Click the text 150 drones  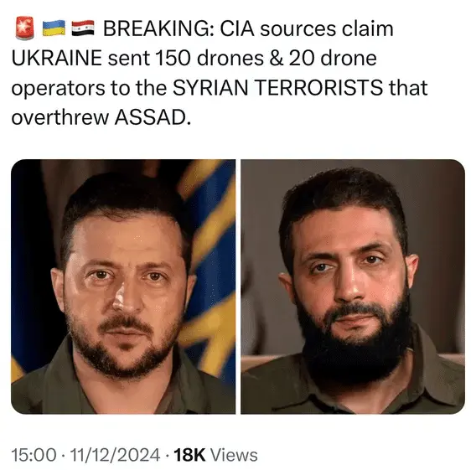click(210, 58)
